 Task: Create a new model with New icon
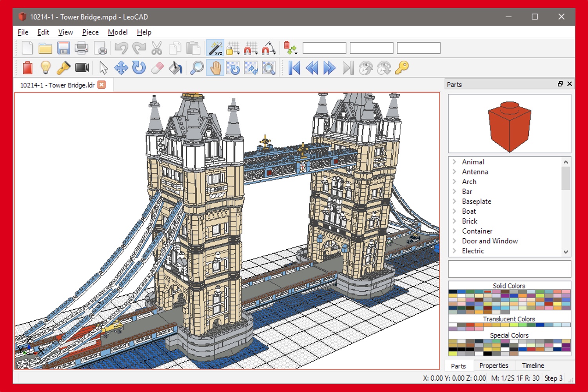click(x=27, y=48)
